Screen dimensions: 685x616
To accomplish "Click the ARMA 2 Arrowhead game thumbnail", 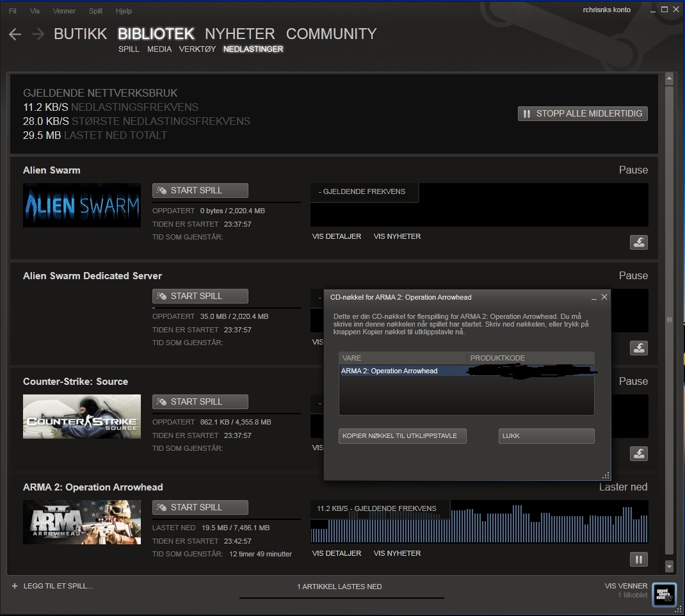I will (x=82, y=522).
